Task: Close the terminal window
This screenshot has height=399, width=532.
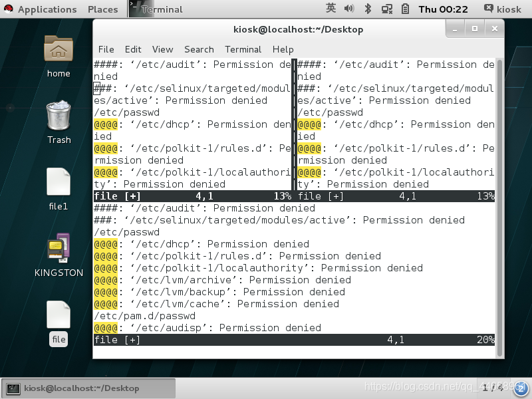Action: 494,29
